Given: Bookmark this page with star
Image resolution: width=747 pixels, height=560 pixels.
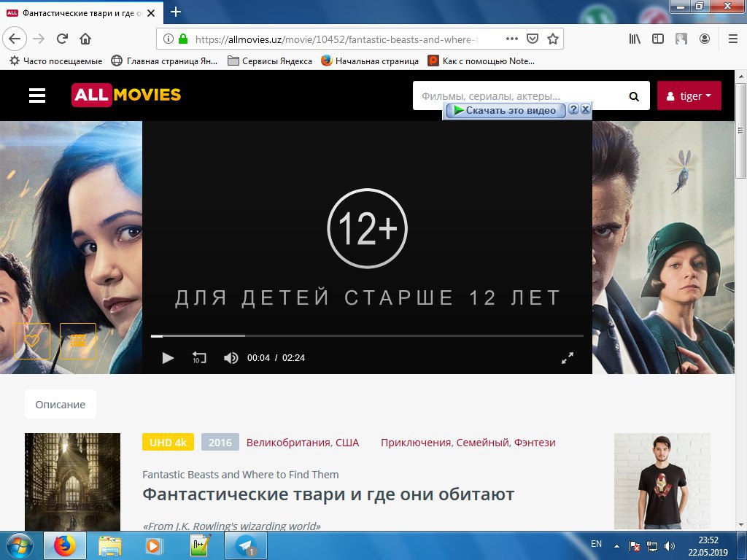Looking at the screenshot, I should click(x=553, y=39).
